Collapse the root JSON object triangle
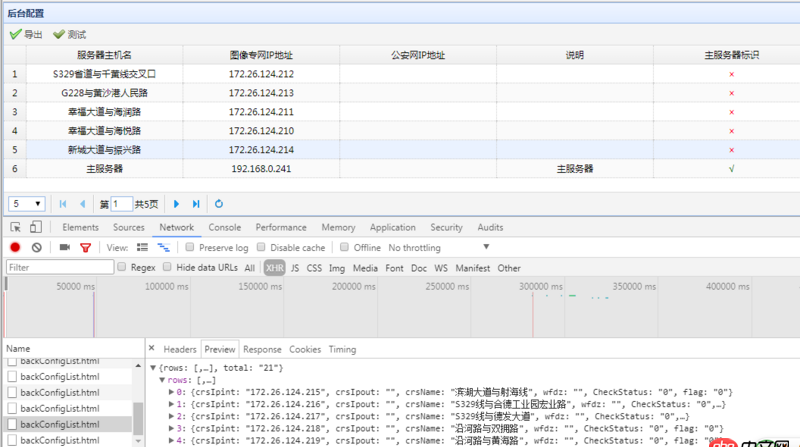This screenshot has height=447, width=800. [153, 367]
